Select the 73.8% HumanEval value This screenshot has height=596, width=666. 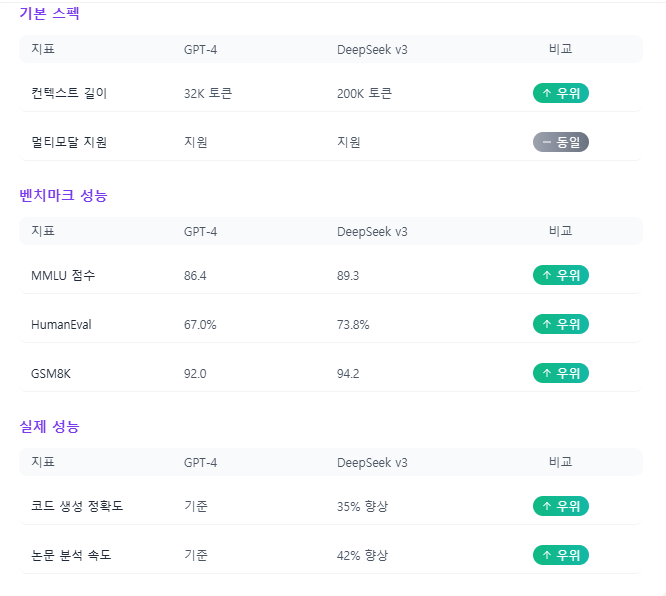click(353, 325)
